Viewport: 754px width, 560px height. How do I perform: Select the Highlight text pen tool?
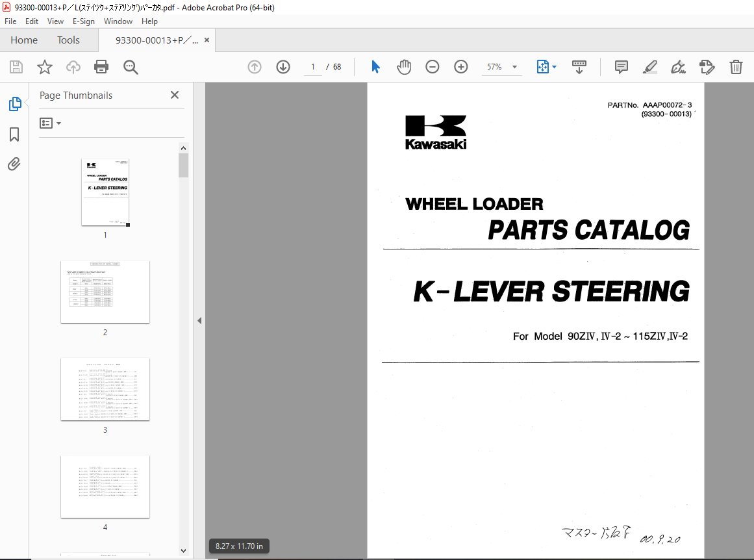click(649, 67)
